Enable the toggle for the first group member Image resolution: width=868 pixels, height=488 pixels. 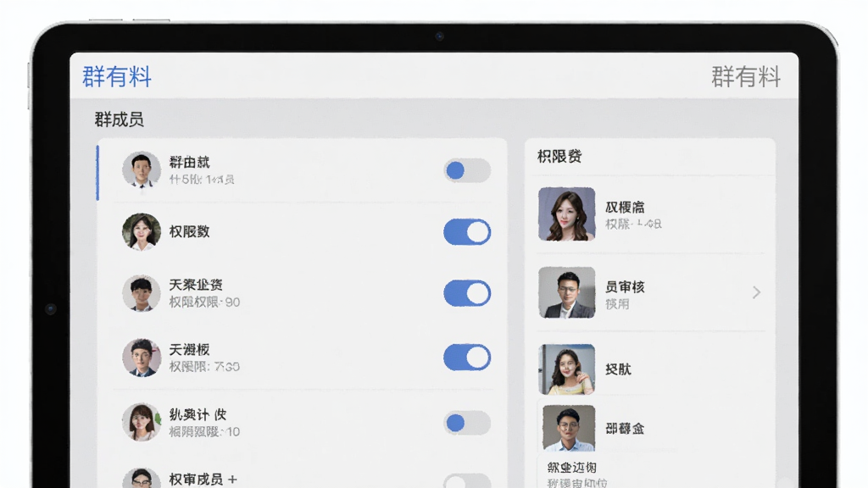coord(467,170)
